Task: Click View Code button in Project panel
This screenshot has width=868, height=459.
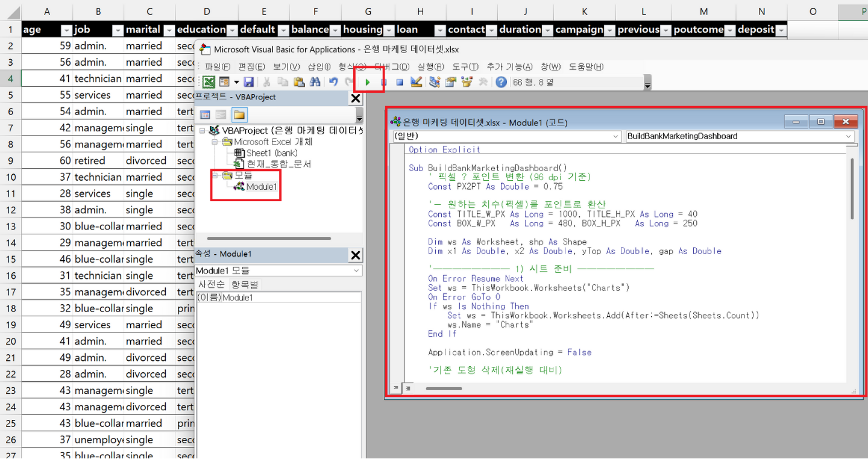Action: point(205,114)
